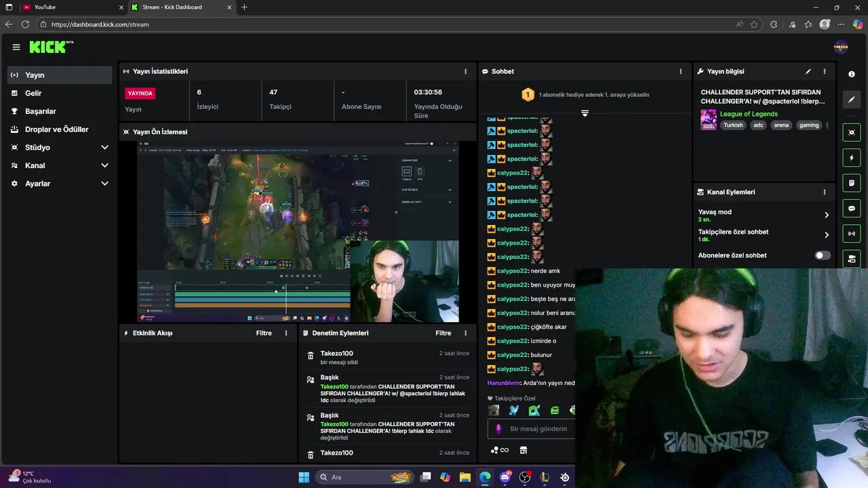
Task: Click the info icon in right sidebar
Action: (852, 74)
